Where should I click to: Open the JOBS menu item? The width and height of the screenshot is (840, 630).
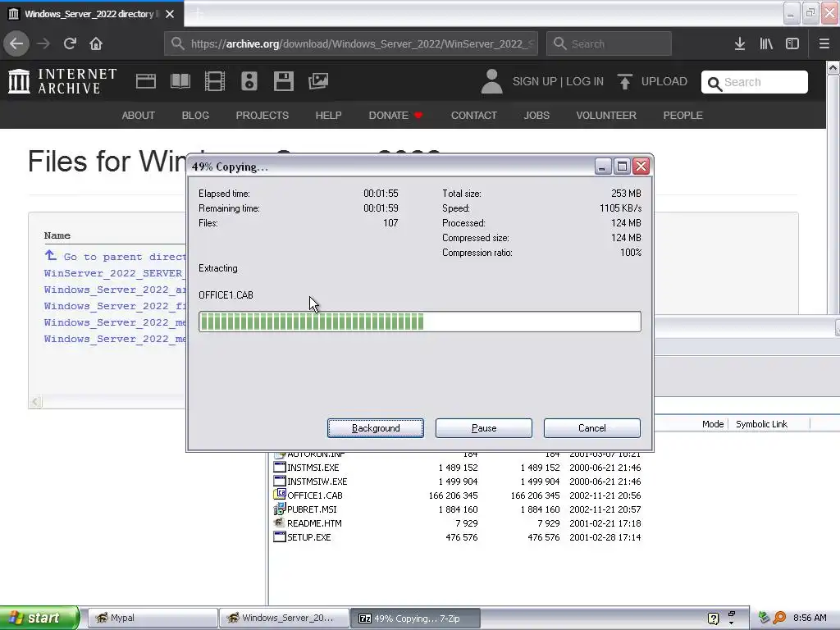point(536,115)
